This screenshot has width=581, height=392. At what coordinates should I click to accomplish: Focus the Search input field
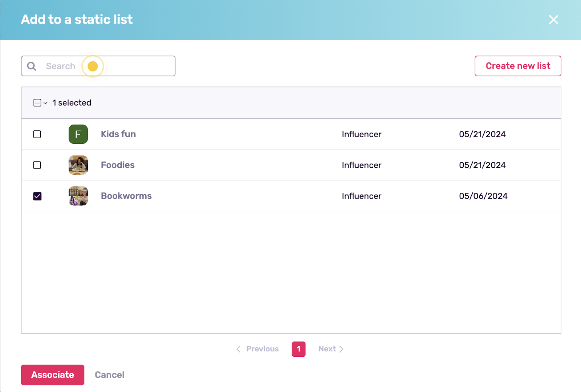(x=98, y=66)
